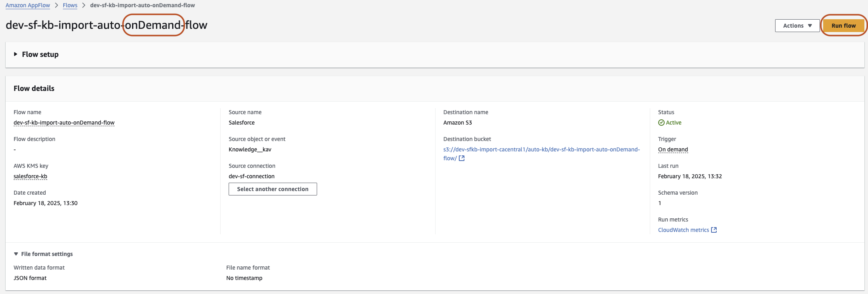Click the Run flow button

click(843, 26)
